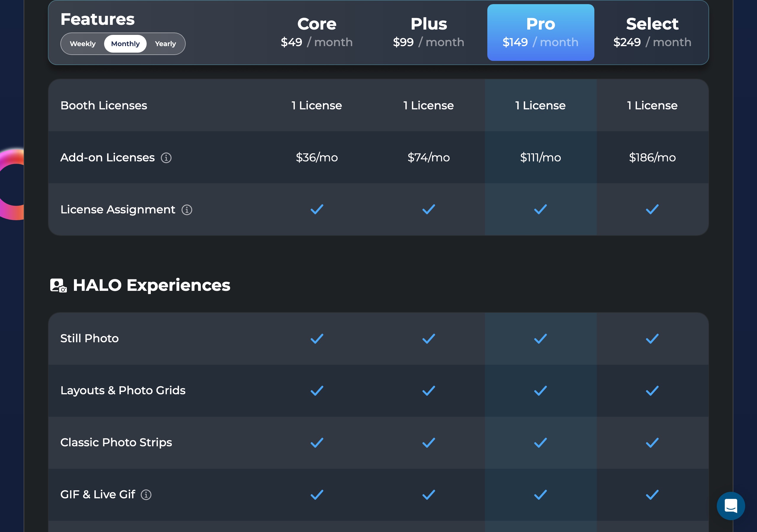757x532 pixels.
Task: Select the Core plan header
Action: [317, 32]
